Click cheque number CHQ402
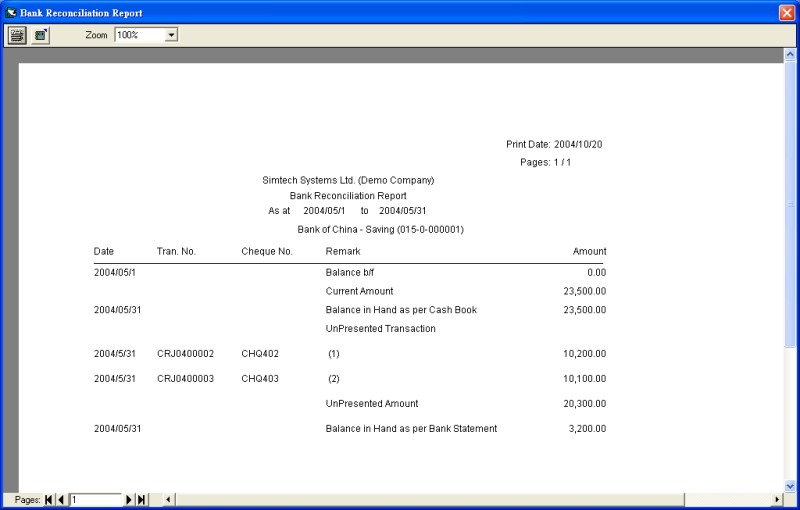This screenshot has width=800, height=510. click(x=260, y=353)
